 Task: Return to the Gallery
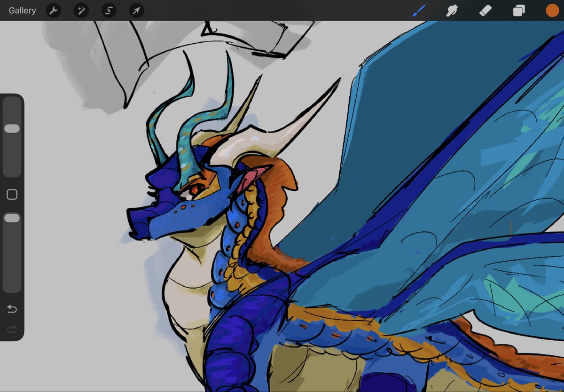tap(22, 10)
